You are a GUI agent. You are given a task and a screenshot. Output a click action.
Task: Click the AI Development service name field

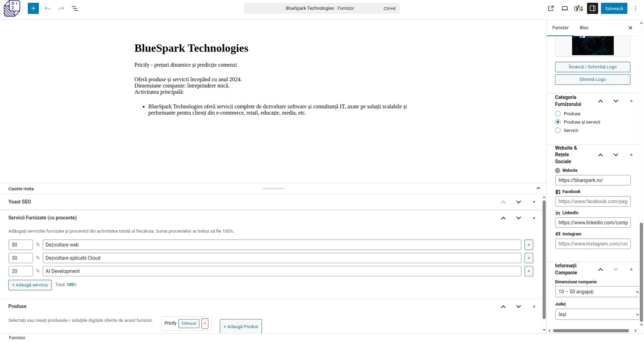[282, 271]
